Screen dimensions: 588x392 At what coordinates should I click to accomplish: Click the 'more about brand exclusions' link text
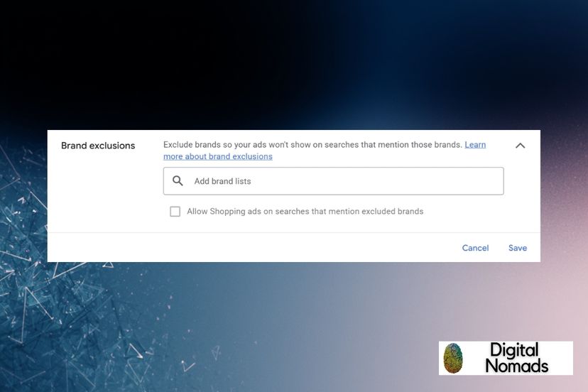click(x=217, y=156)
